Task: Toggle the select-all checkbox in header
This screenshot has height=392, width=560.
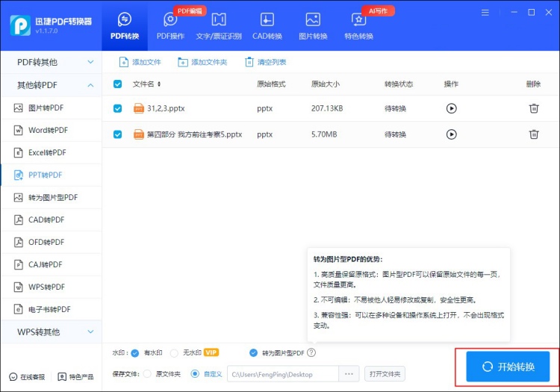Action: tap(117, 84)
